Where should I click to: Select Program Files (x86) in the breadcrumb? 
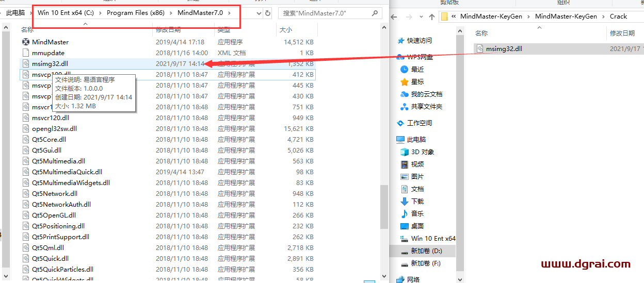(136, 13)
